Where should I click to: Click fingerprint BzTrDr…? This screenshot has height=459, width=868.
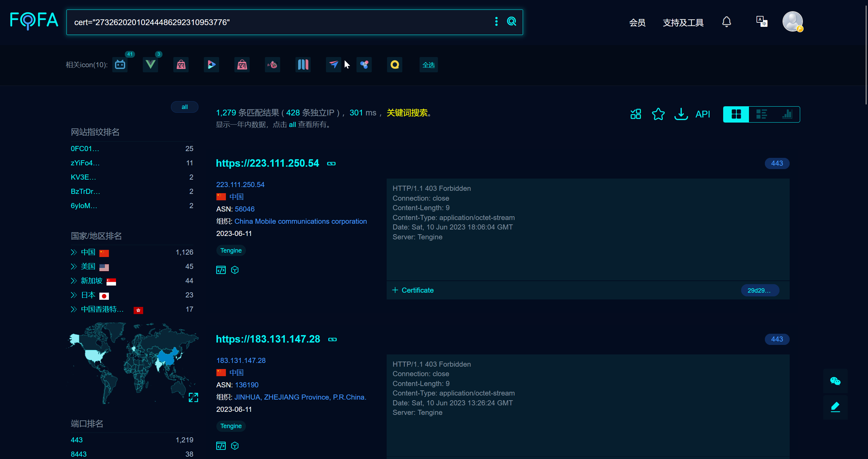[85, 191]
